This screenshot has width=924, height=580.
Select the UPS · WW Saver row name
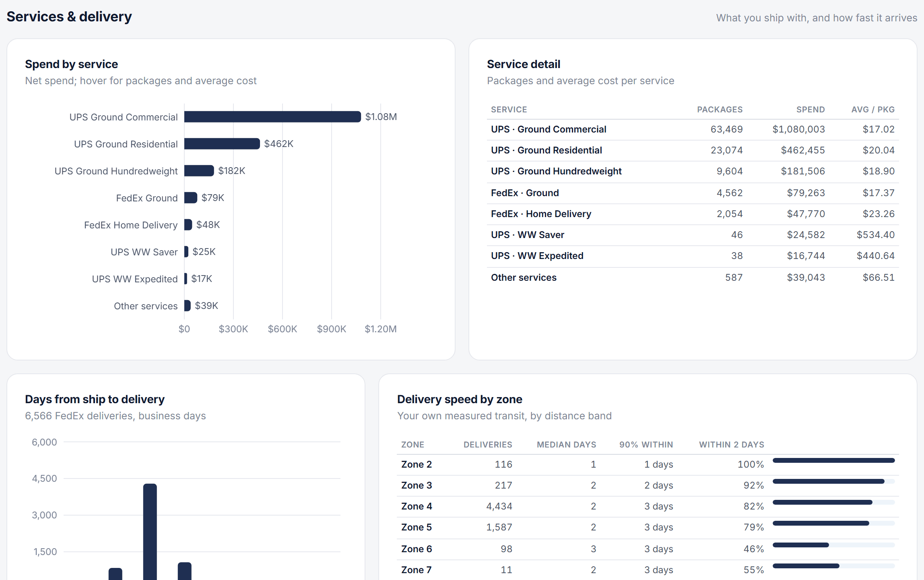tap(527, 235)
